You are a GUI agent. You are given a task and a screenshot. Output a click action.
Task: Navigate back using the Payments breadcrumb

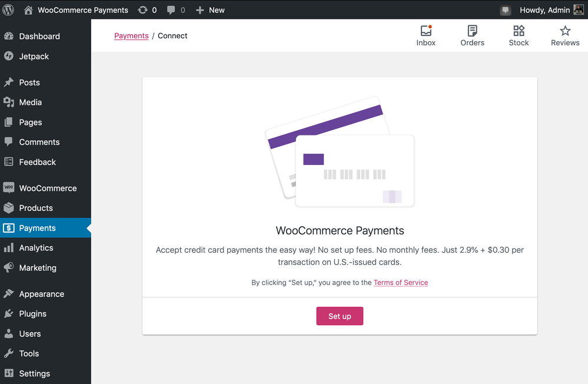coord(131,35)
